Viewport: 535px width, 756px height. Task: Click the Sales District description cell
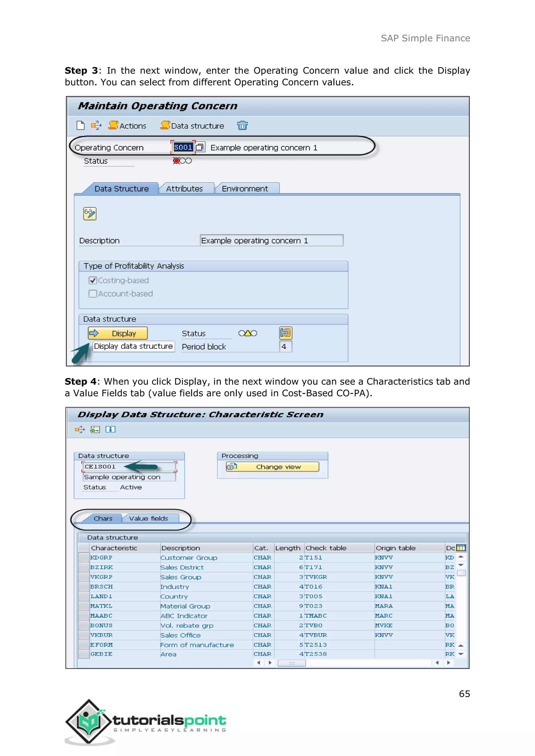pyautogui.click(x=206, y=567)
